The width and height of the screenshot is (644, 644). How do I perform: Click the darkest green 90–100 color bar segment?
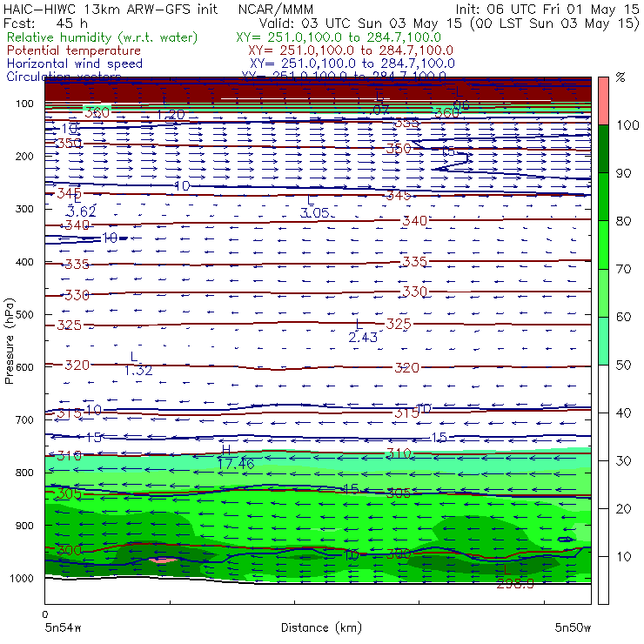pos(603,149)
